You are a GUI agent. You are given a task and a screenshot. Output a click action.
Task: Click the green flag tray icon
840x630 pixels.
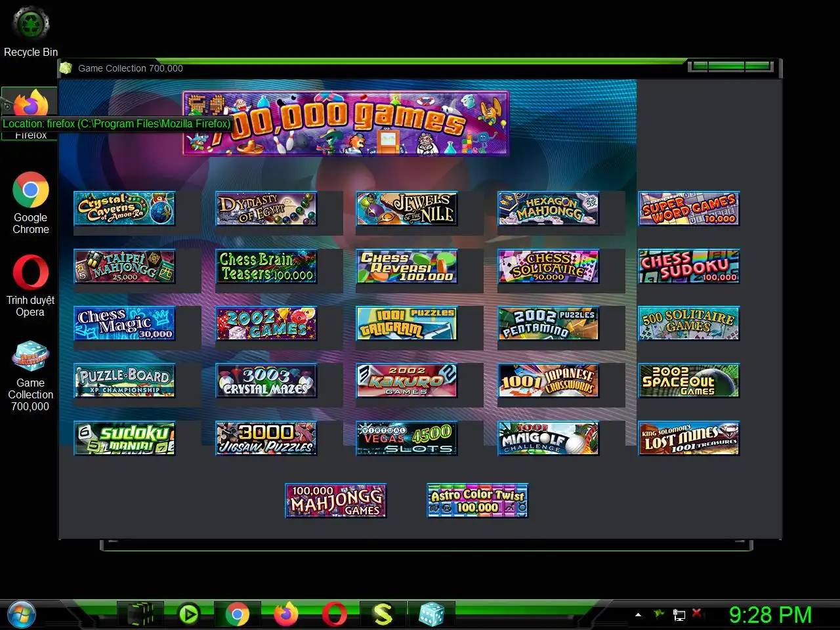pyautogui.click(x=659, y=614)
